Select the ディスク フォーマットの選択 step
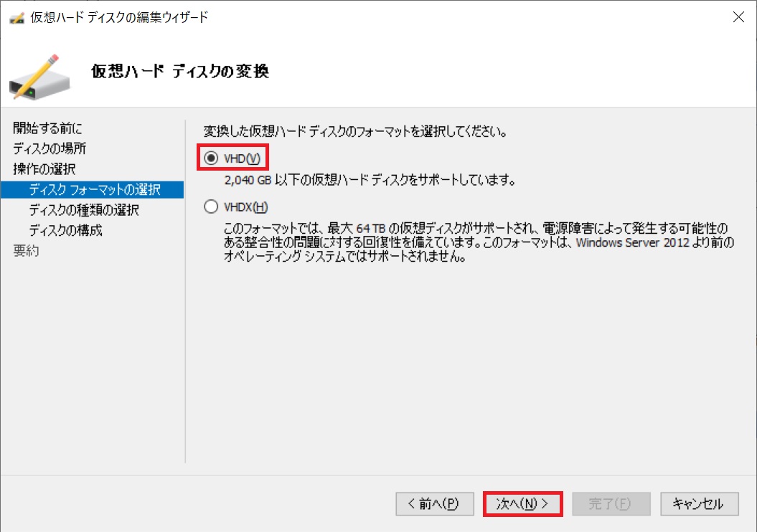757x532 pixels. 93,189
